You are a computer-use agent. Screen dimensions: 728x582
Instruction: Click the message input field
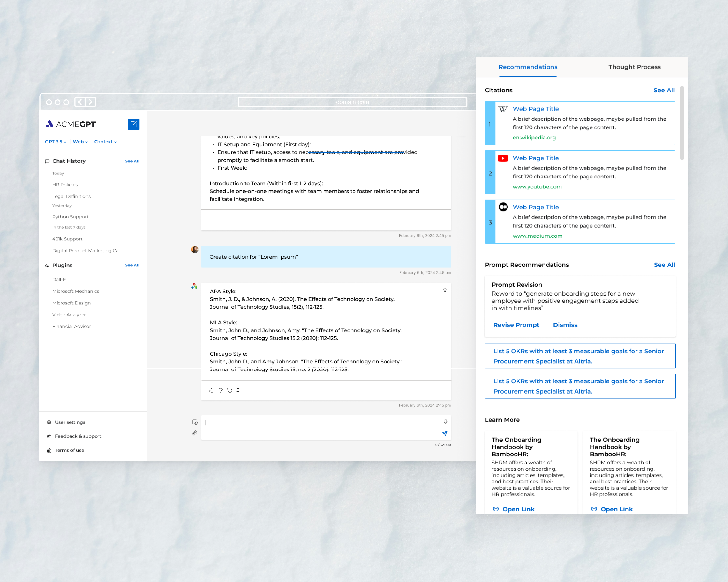pyautogui.click(x=321, y=427)
